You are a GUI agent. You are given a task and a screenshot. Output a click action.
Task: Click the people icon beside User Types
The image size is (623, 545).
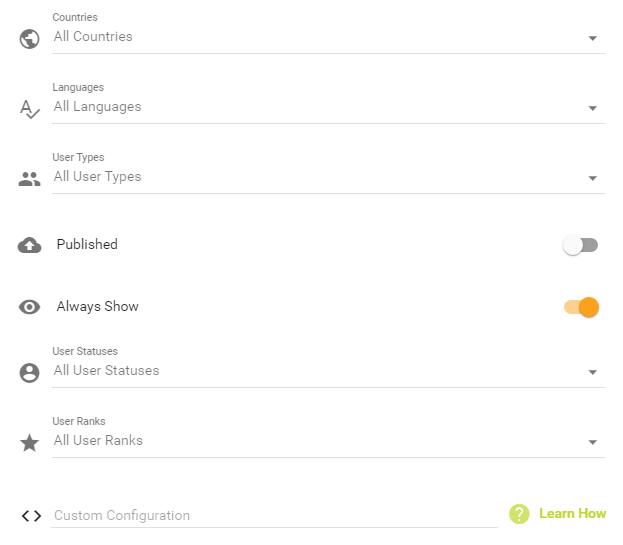click(30, 179)
